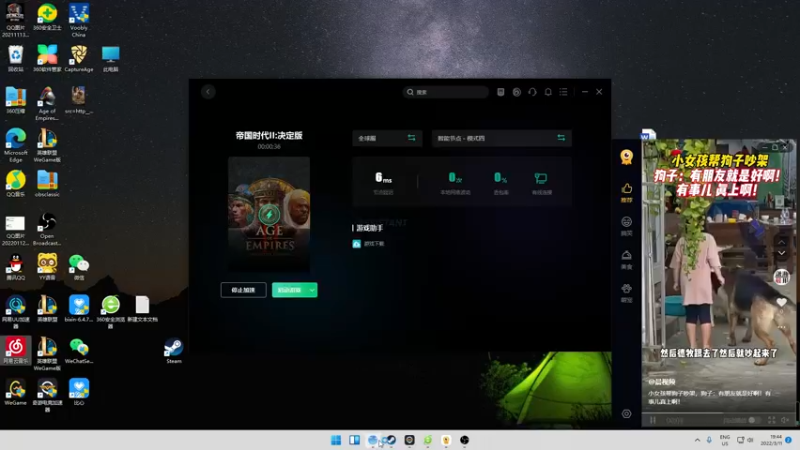Open the taskbar clock and date
The image size is (800, 450).
771,440
